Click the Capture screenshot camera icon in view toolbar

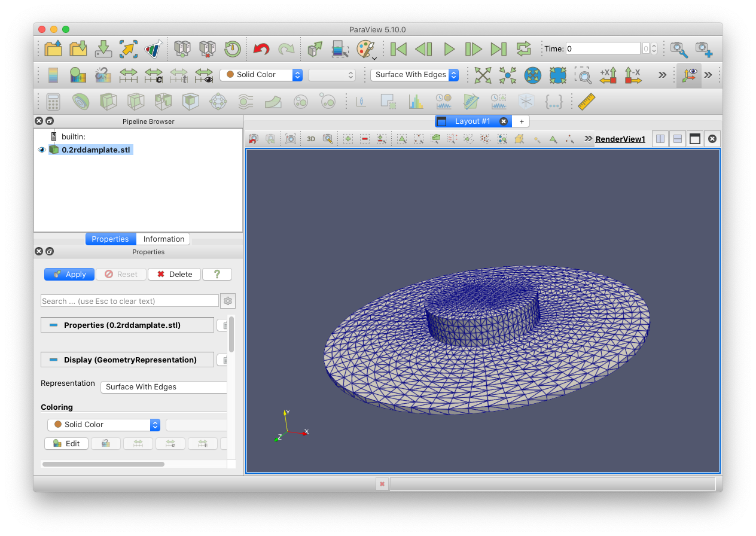(291, 139)
